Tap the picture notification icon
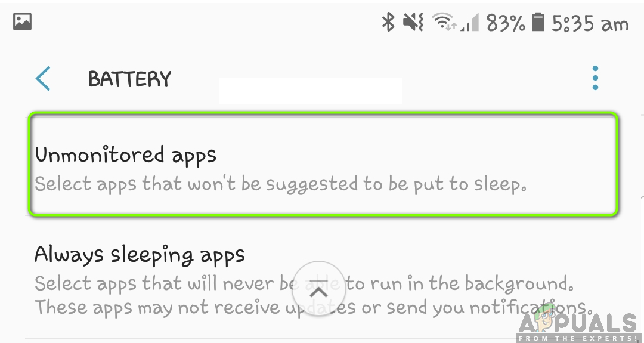Image resolution: width=644 pixels, height=343 pixels. [x=22, y=21]
